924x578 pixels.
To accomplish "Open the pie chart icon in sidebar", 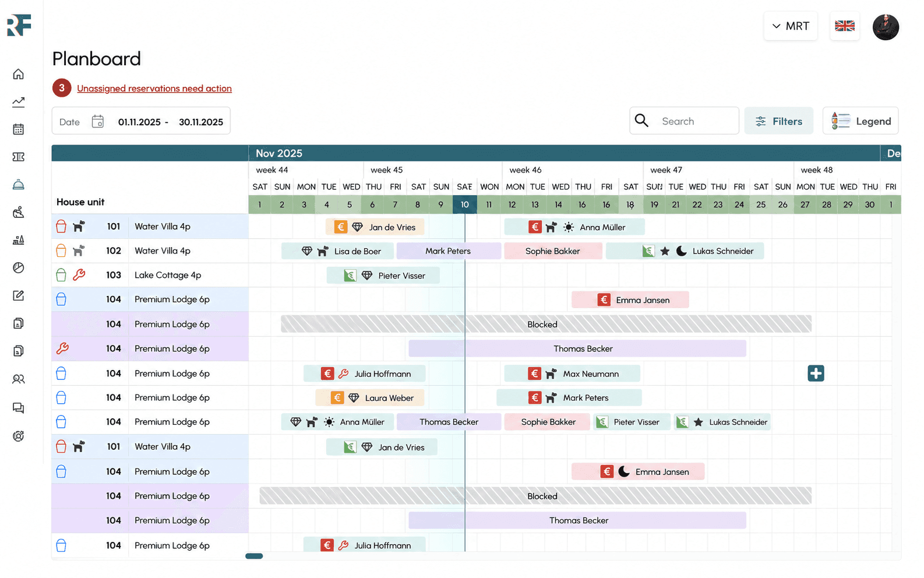I will [19, 267].
